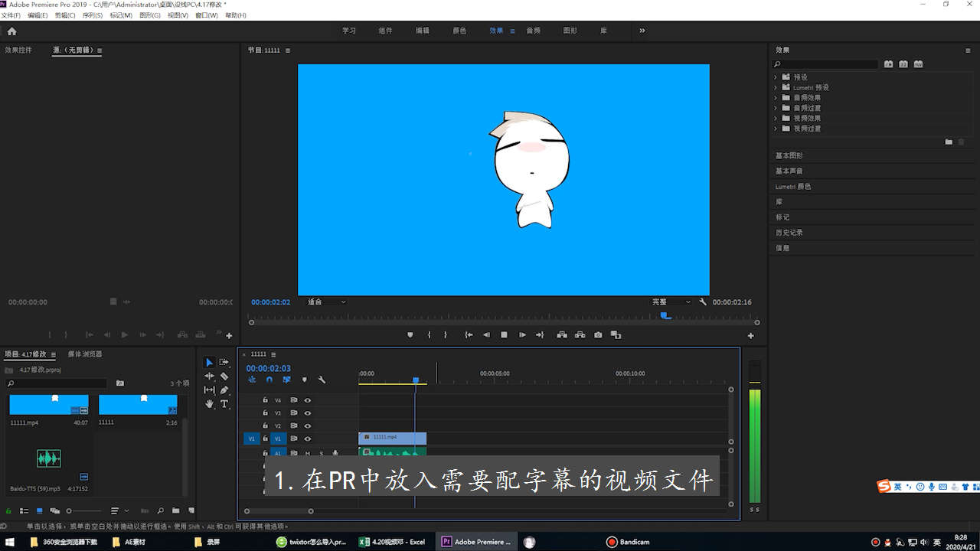Toggle V1 track visibility eye
This screenshot has height=551, width=980.
[x=308, y=439]
